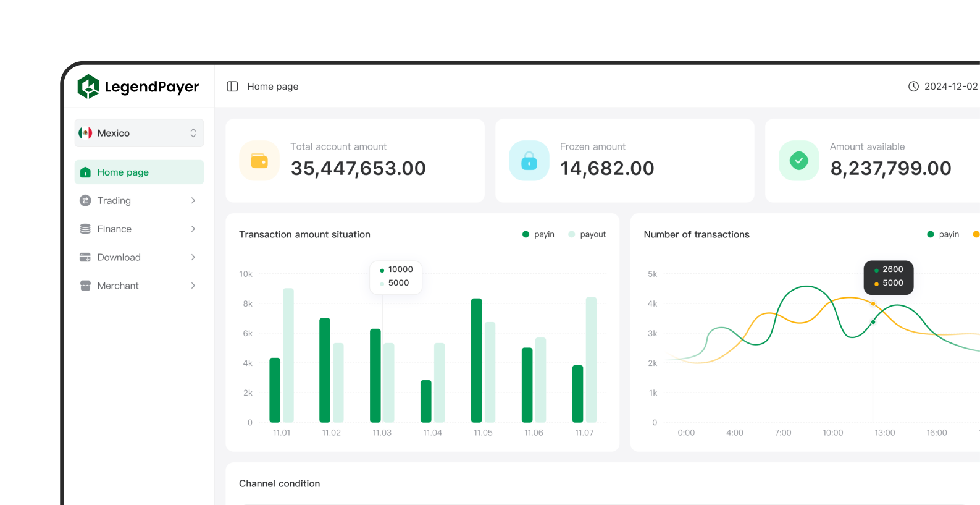Click the Merchant icon in sidebar
This screenshot has height=505, width=980.
pos(85,286)
